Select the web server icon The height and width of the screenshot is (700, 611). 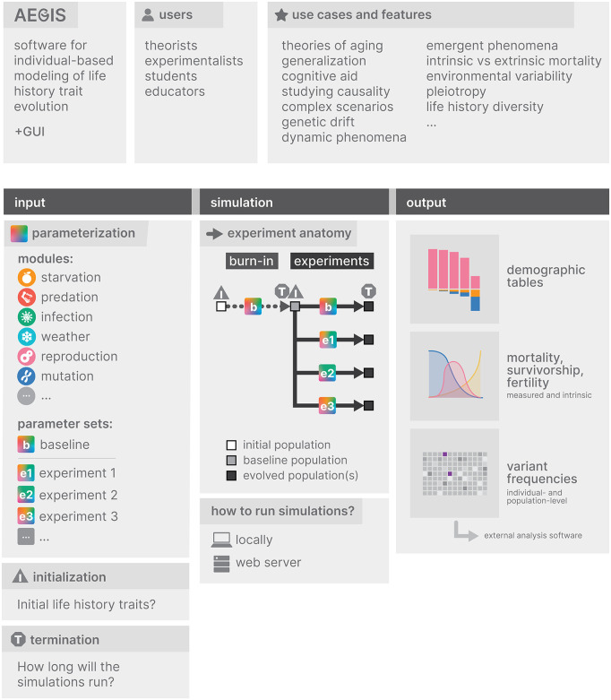(221, 564)
